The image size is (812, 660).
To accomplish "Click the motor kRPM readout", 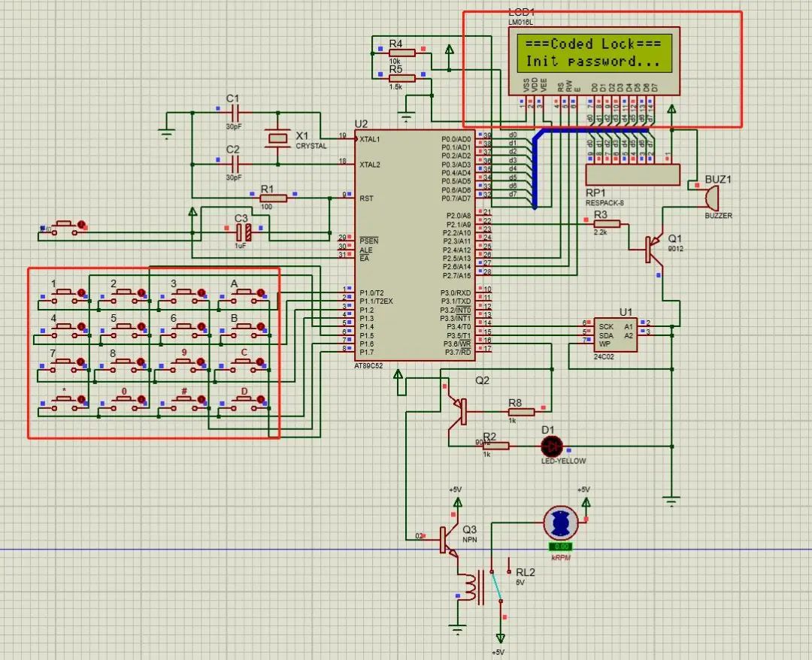I will (561, 546).
